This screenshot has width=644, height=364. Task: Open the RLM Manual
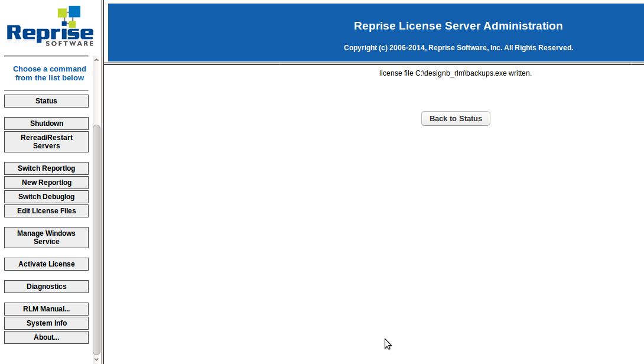(47, 309)
